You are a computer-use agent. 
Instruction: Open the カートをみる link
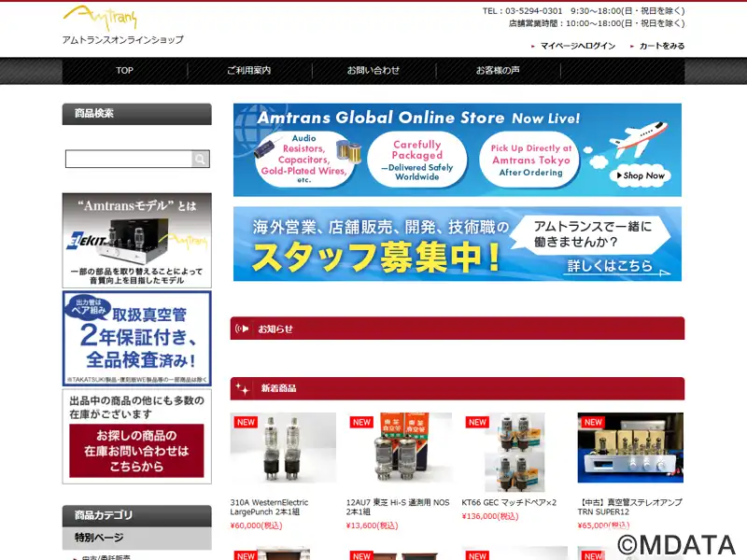[x=662, y=46]
